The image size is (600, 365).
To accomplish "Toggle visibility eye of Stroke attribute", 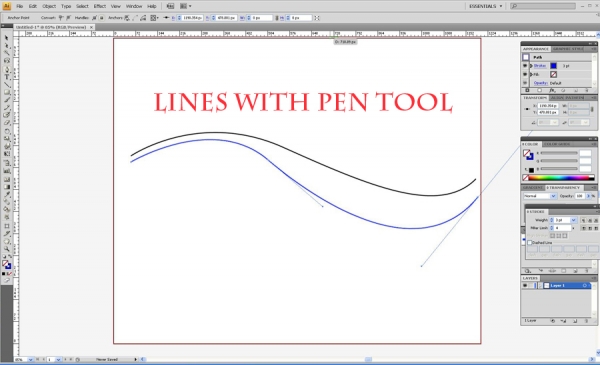I will point(525,66).
